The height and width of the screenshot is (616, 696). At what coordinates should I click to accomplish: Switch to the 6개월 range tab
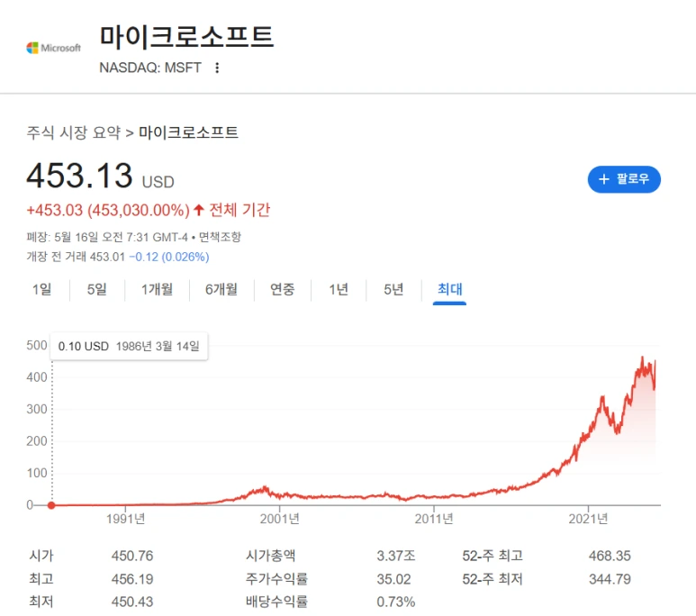[x=221, y=290]
